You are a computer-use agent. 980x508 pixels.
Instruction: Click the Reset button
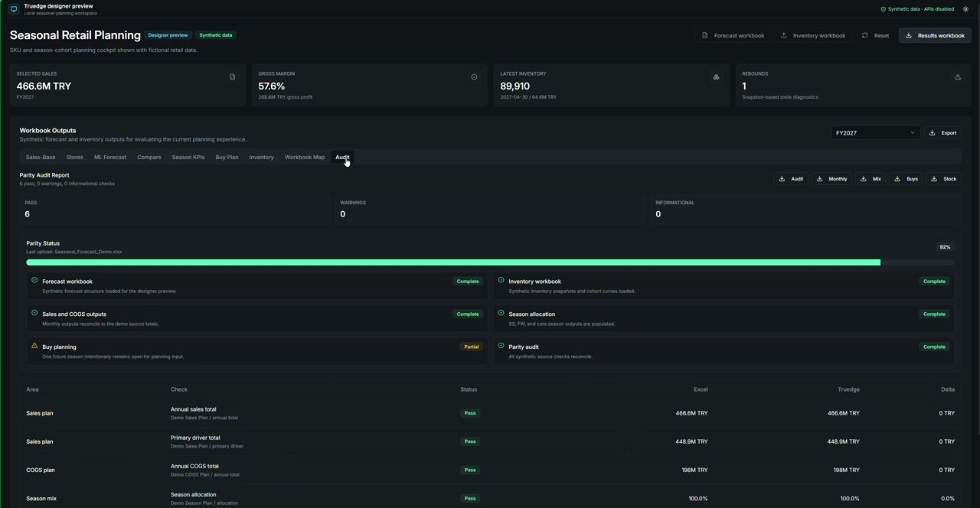point(875,35)
